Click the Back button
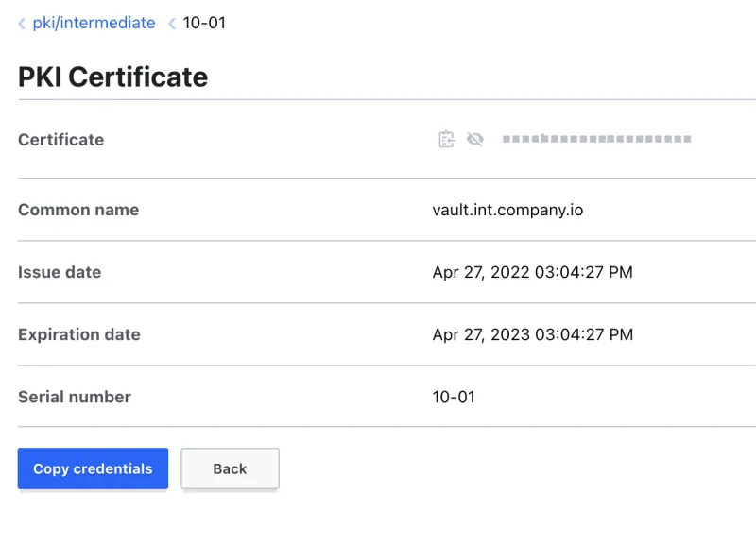This screenshot has width=756, height=545. (x=230, y=468)
